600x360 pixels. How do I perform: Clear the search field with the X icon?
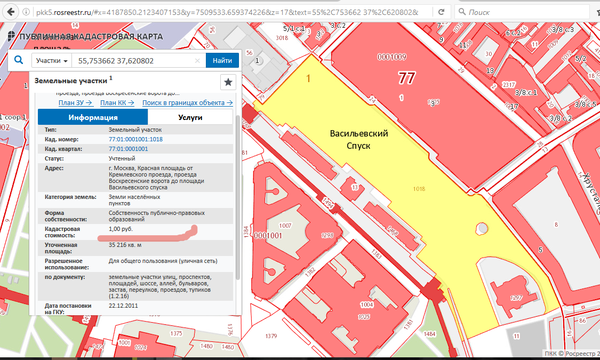[197, 61]
